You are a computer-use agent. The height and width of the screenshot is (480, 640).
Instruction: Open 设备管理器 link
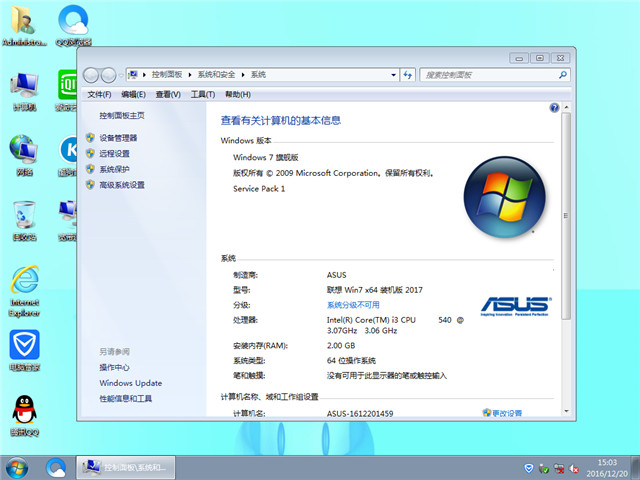point(118,138)
